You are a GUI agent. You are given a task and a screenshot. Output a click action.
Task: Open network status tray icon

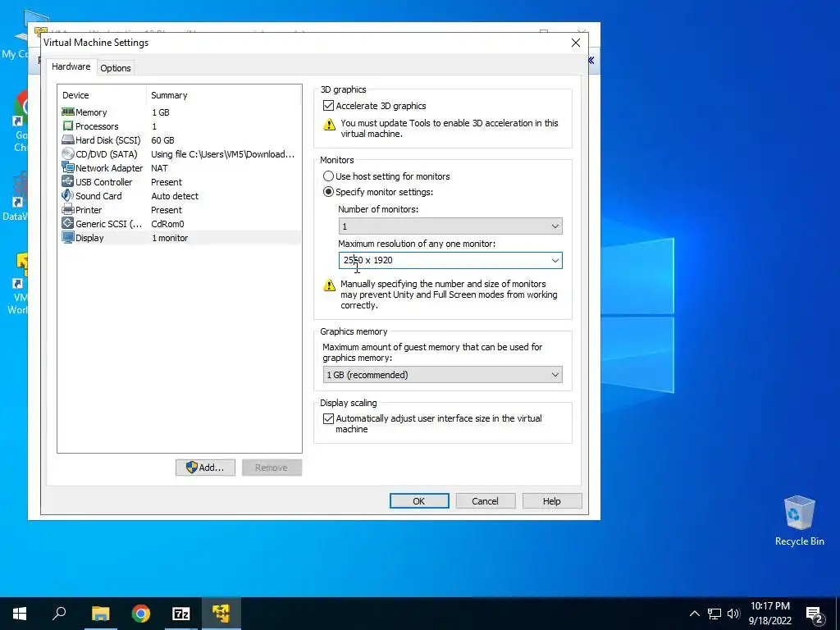click(x=714, y=614)
